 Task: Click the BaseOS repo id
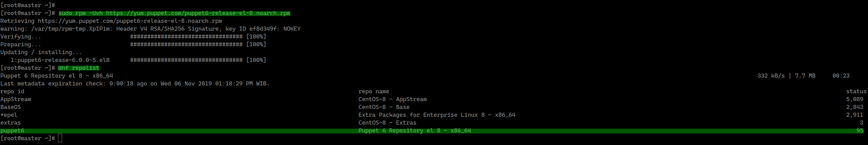point(11,107)
